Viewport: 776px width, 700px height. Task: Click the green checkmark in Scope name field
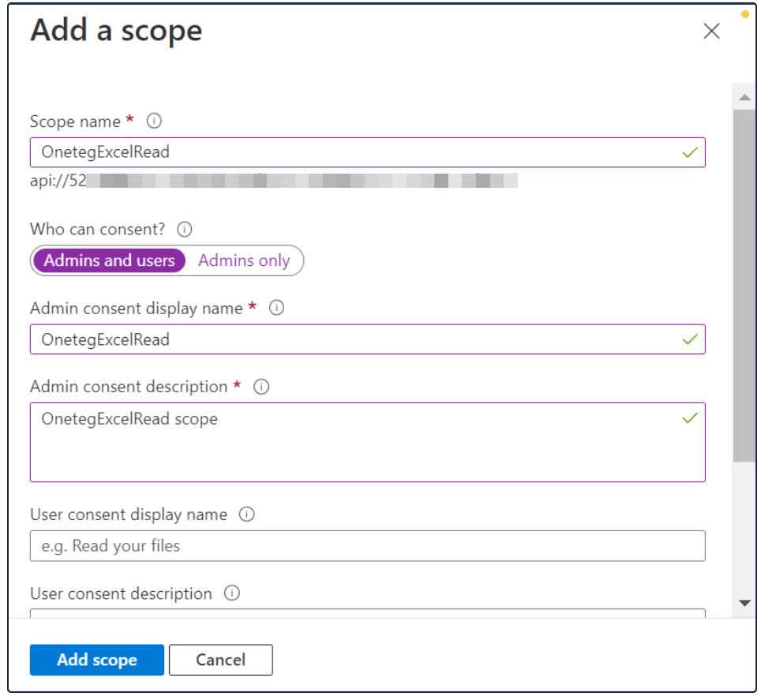point(690,152)
